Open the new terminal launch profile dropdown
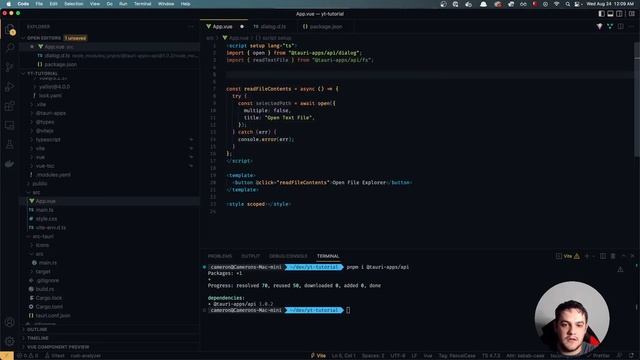Screen dimensions: 640x360 (593, 256)
